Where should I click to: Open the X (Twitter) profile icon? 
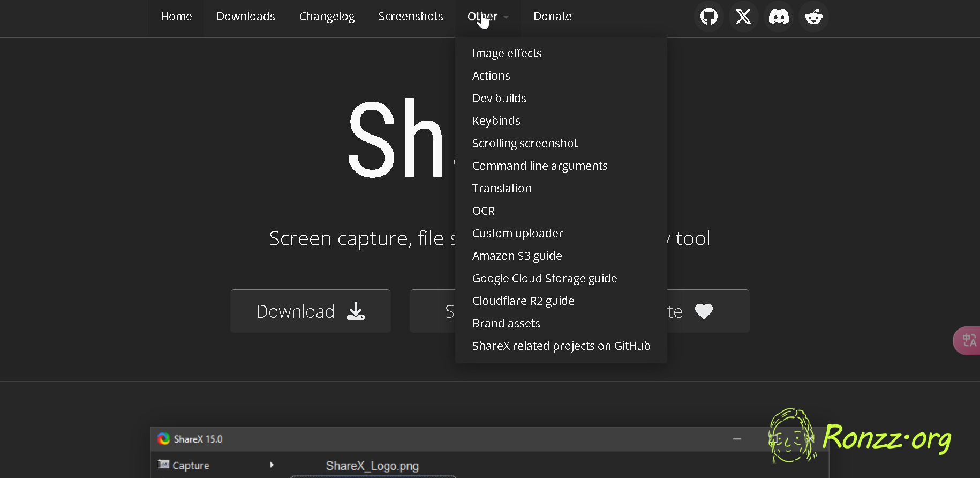(x=744, y=17)
